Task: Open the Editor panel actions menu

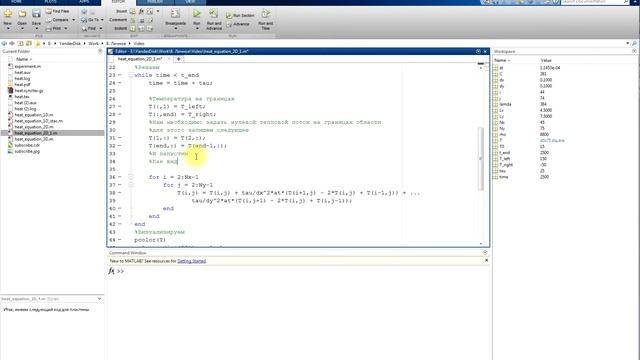Action: point(478,51)
